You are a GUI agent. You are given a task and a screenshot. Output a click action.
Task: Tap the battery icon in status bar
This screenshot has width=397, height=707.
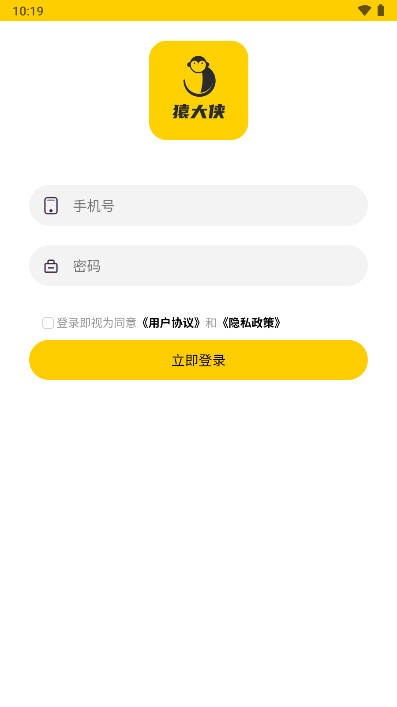tap(381, 10)
